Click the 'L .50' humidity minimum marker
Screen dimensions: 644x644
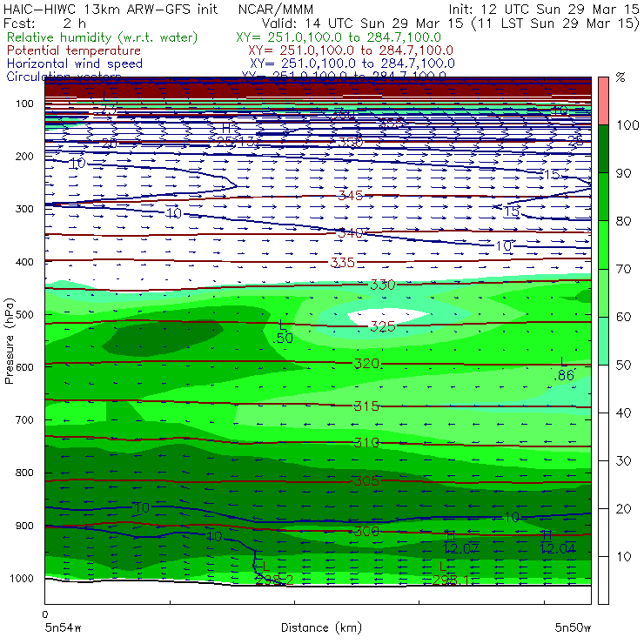pos(283,332)
